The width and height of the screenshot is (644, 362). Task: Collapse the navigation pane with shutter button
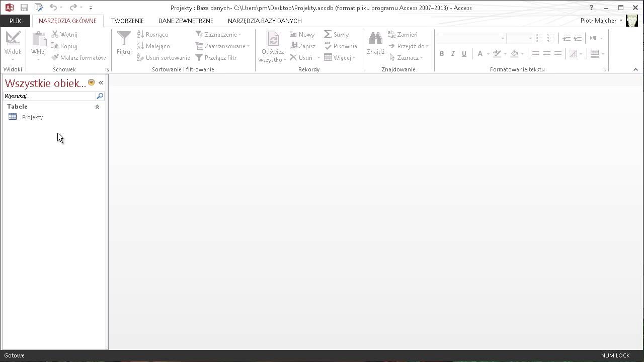tap(101, 82)
